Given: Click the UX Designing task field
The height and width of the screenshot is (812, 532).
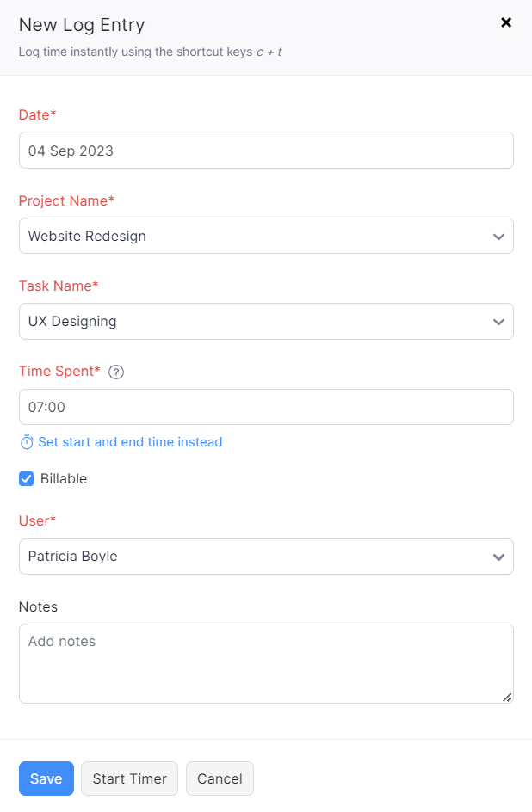Looking at the screenshot, I should [x=250, y=322].
